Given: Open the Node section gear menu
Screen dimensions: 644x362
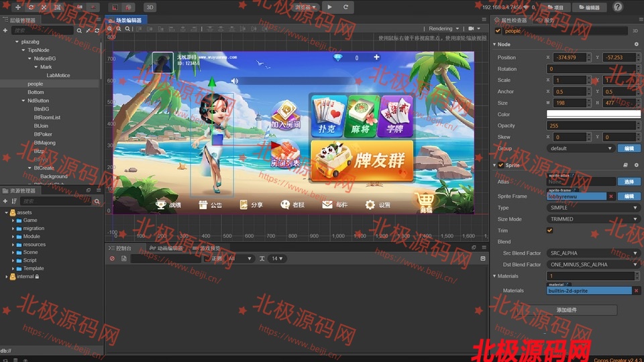Looking at the screenshot, I should click(637, 44).
